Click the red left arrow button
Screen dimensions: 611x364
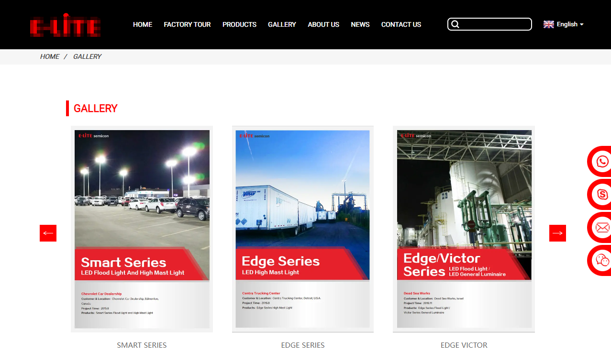pyautogui.click(x=48, y=233)
